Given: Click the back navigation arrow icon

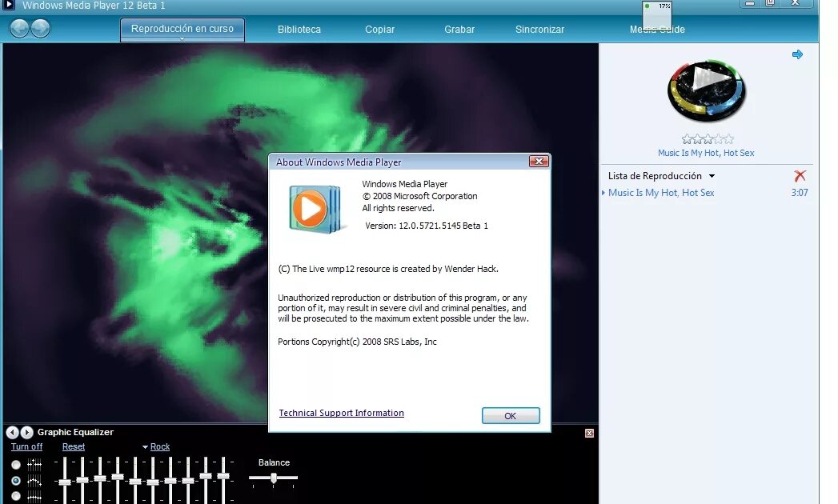Looking at the screenshot, I should click(18, 28).
